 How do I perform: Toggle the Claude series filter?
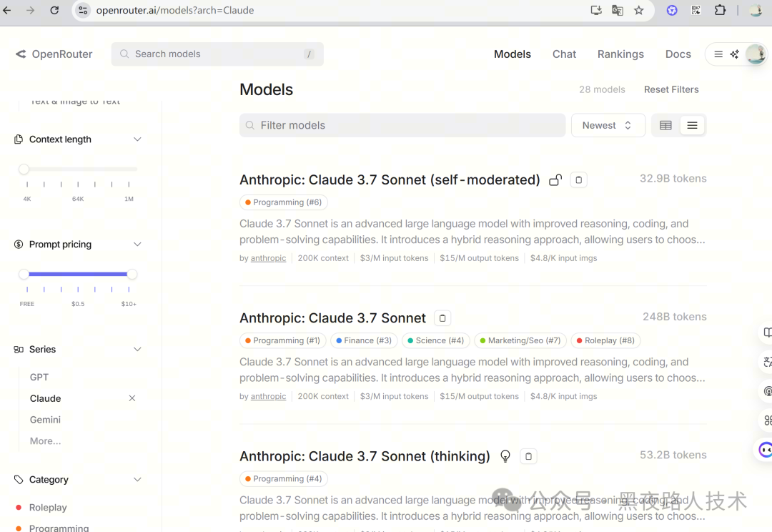tap(45, 398)
